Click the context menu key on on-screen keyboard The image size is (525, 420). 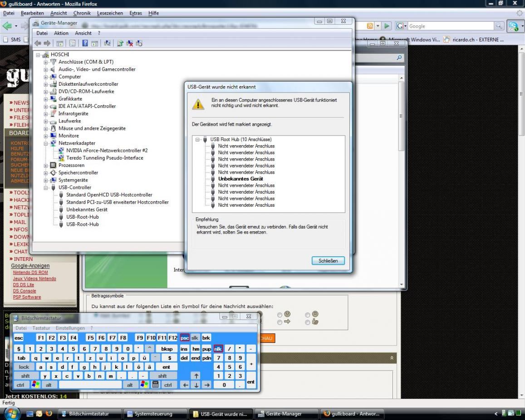(x=155, y=385)
